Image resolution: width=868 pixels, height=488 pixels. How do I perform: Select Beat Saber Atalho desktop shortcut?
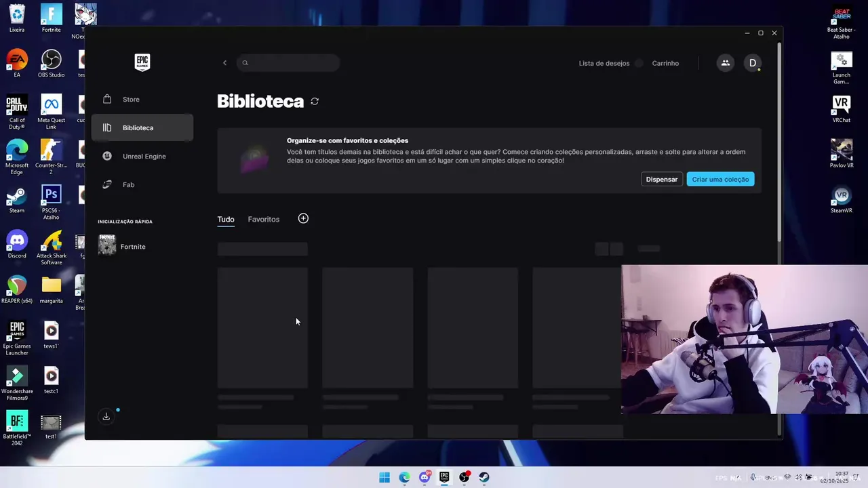[842, 22]
